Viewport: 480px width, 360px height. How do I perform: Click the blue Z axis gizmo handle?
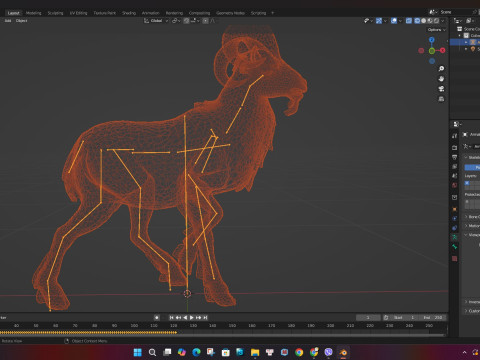432,40
